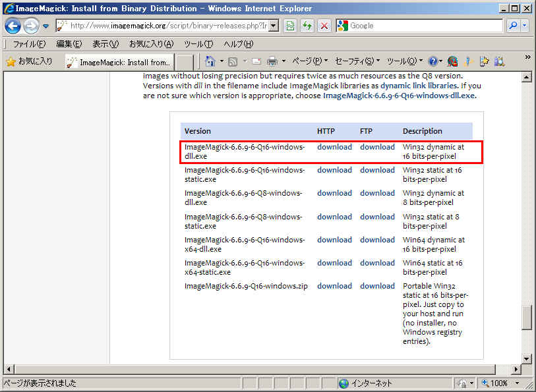Viewport: 536px width, 392px height.
Task: Click the 100% zoom level button
Action: 495,383
